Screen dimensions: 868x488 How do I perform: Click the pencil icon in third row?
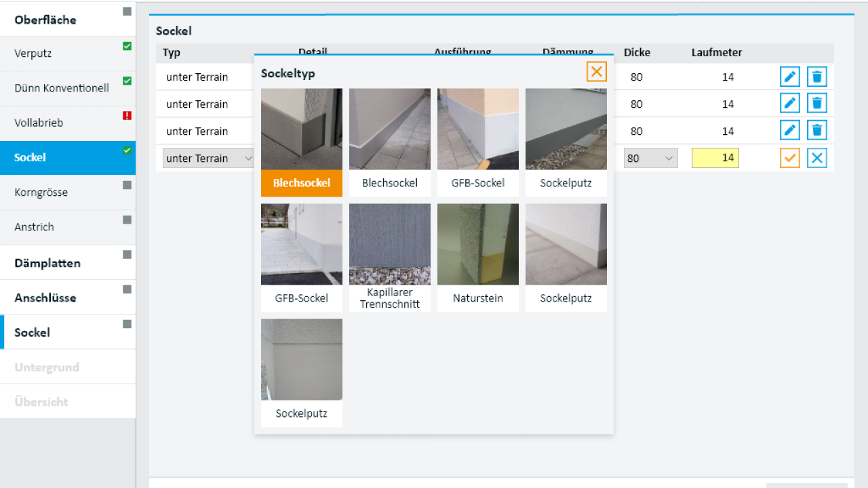point(789,131)
